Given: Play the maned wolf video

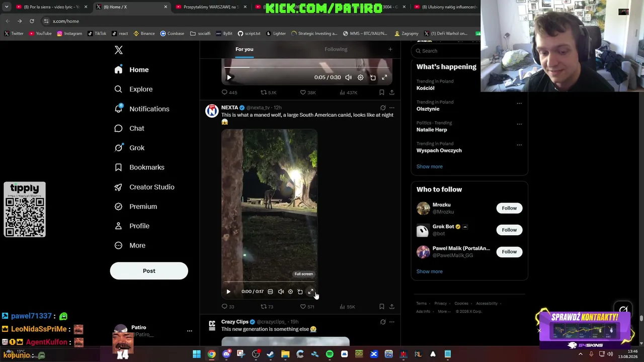Looking at the screenshot, I should click(228, 292).
